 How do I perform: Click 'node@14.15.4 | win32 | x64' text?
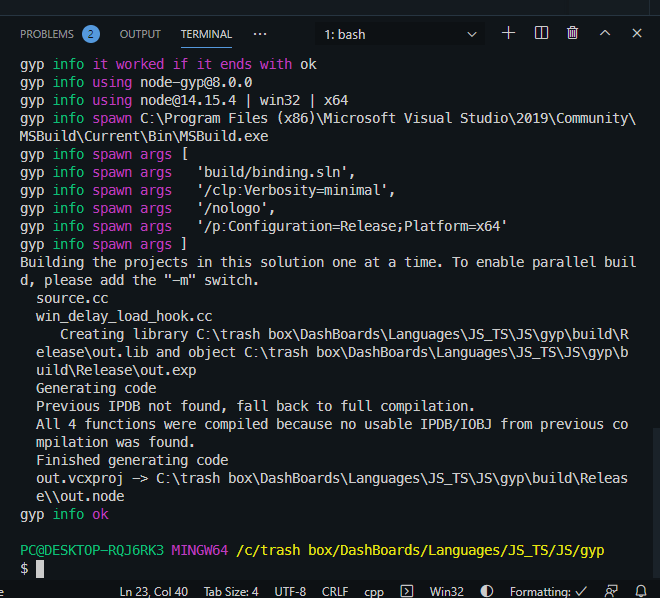coord(244,100)
